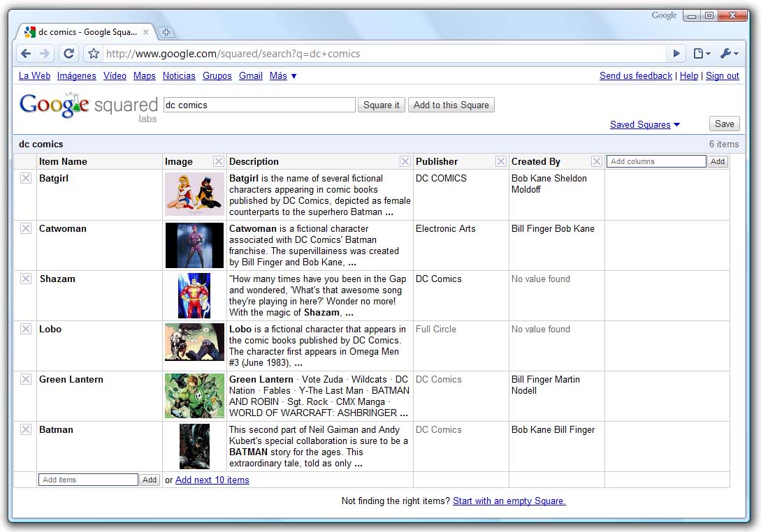
Task: Remove the Catwoman row
Action: click(x=26, y=228)
